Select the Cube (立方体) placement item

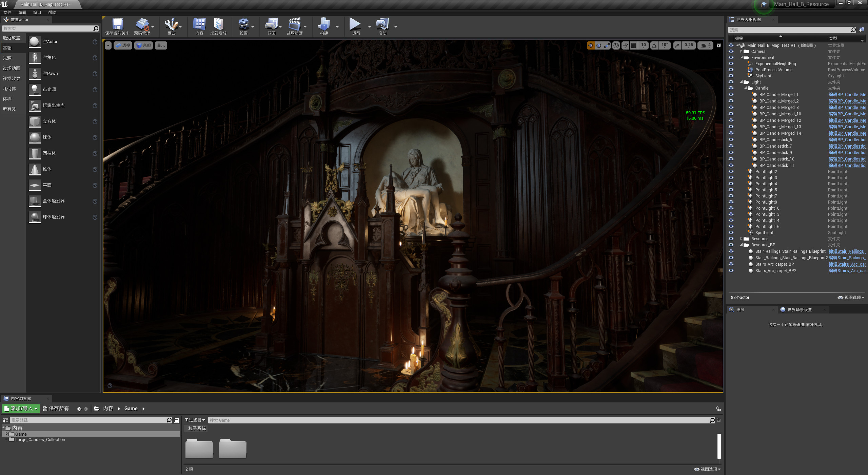coord(63,121)
